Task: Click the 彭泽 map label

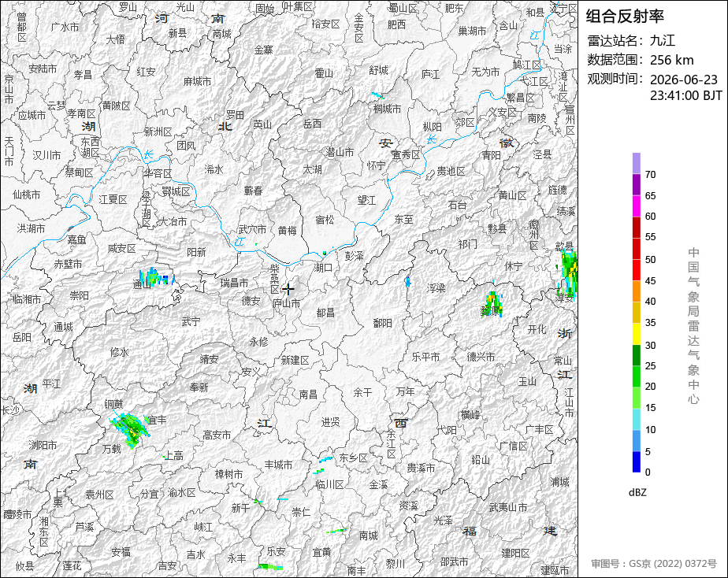Action: (x=355, y=256)
